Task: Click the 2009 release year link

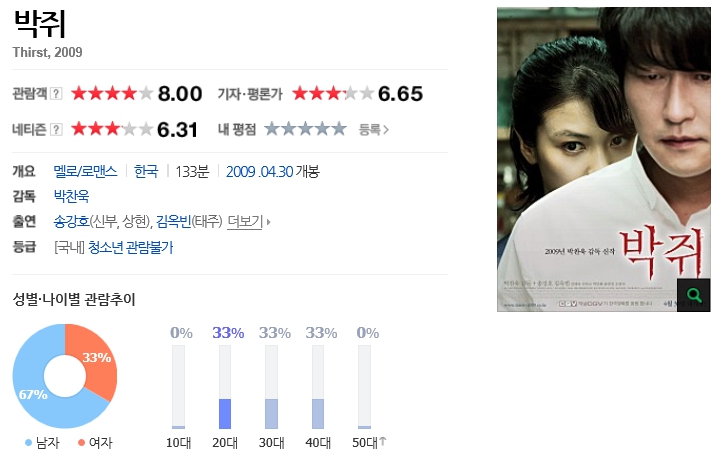Action: click(241, 172)
